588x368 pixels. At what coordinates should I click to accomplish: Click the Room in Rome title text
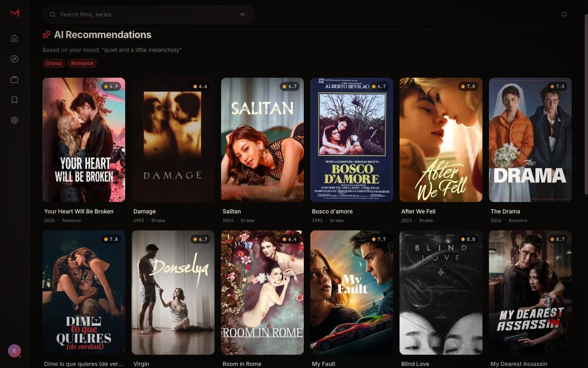(242, 364)
